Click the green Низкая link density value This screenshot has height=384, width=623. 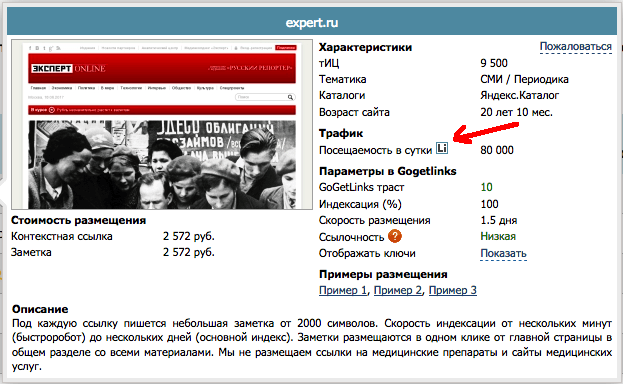tap(498, 237)
